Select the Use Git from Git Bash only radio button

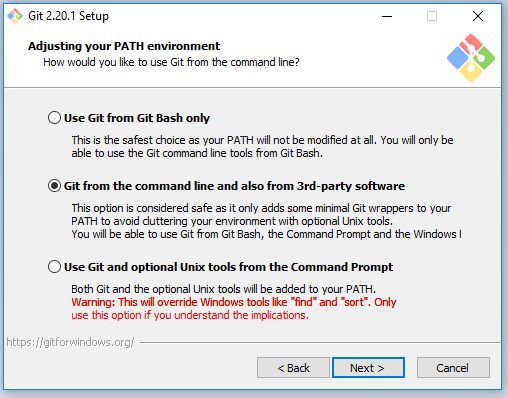[x=54, y=118]
